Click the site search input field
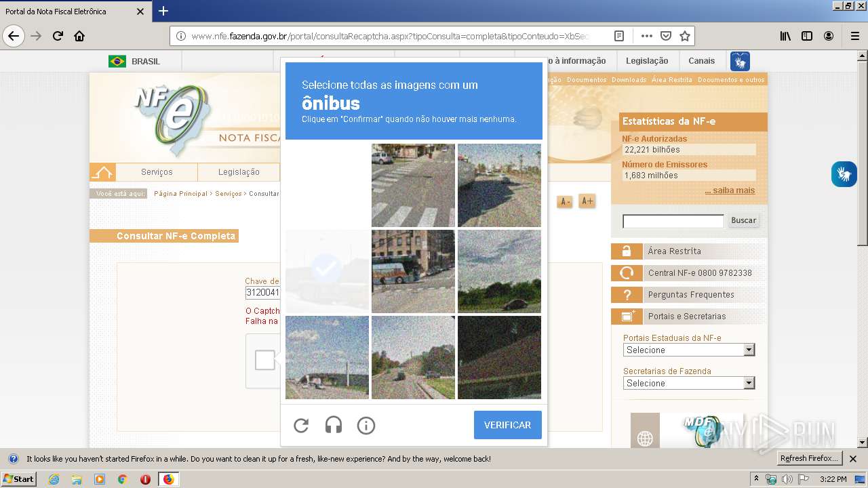Viewport: 868px width, 488px height. [x=673, y=221]
